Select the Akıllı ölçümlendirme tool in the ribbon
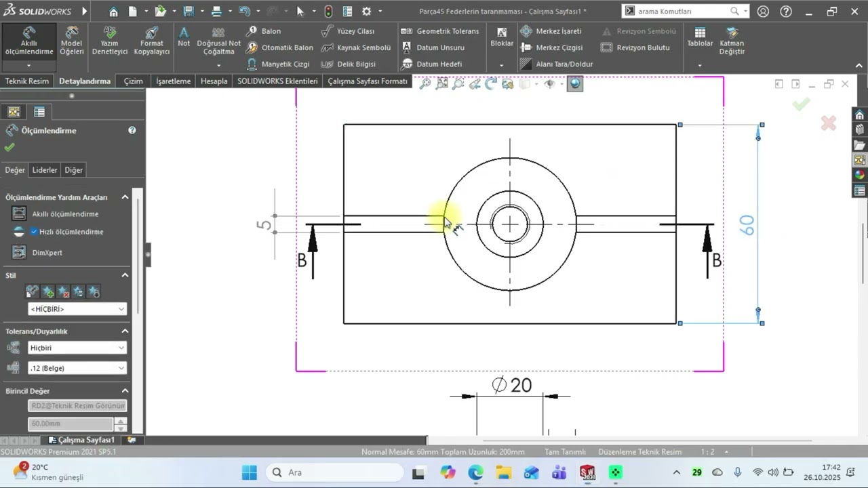The image size is (868, 488). (x=28, y=41)
